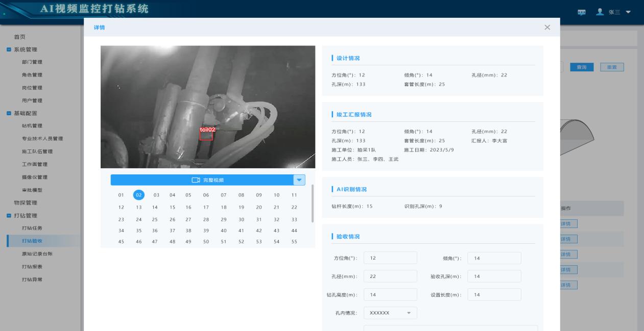Open dropdown arrow beside 完整视频
The height and width of the screenshot is (331, 644).
pyautogui.click(x=299, y=180)
